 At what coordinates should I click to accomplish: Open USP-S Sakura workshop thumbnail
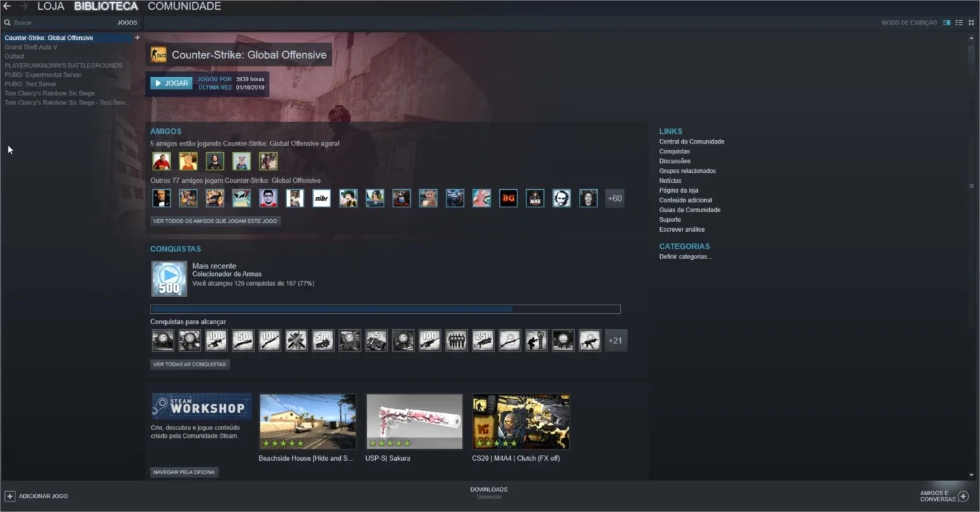click(414, 422)
